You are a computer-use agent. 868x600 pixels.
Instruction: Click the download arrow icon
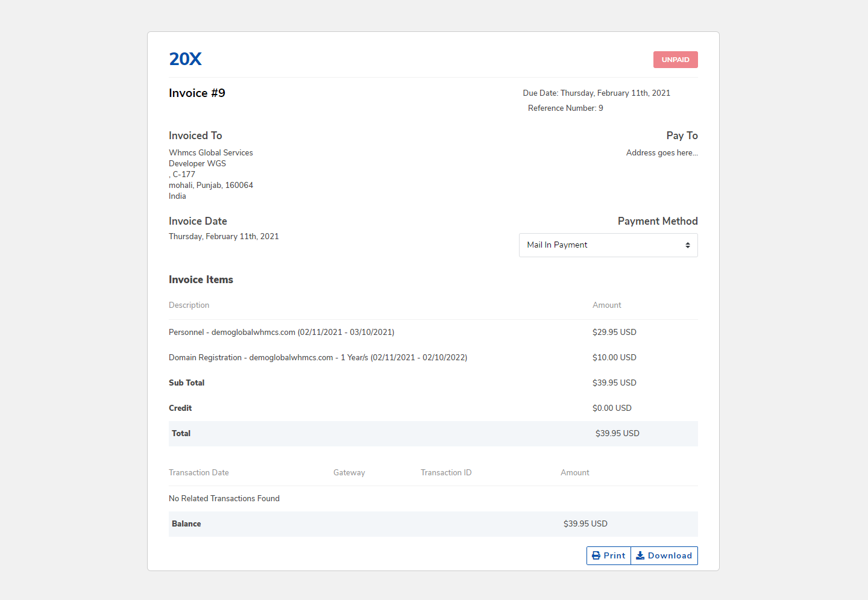click(x=640, y=555)
